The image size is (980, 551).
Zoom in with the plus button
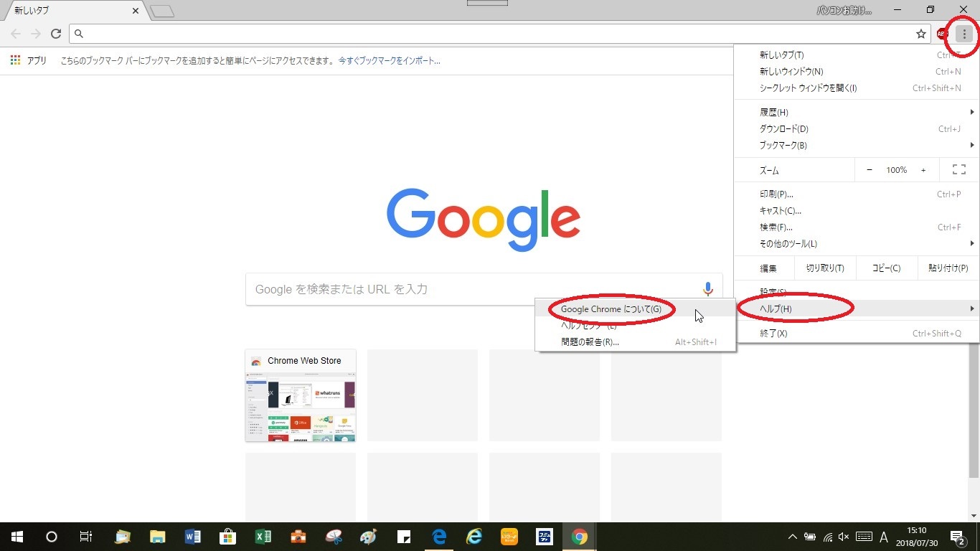point(923,170)
